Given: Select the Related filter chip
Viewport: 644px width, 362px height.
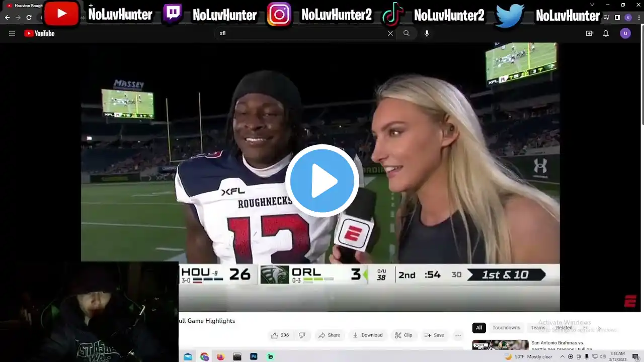Looking at the screenshot, I should (x=564, y=328).
